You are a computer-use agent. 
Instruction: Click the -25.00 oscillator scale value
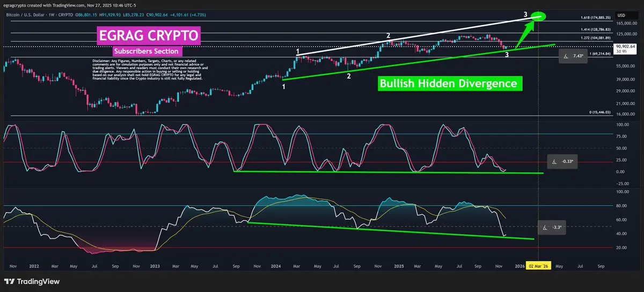[623, 183]
